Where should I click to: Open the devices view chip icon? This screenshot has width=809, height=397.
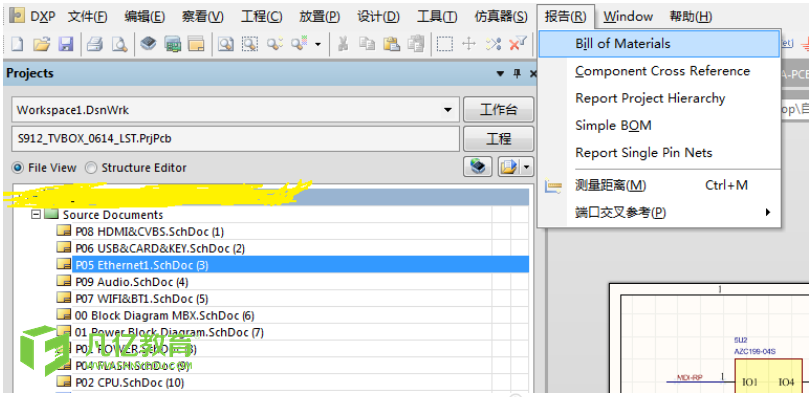tap(149, 44)
